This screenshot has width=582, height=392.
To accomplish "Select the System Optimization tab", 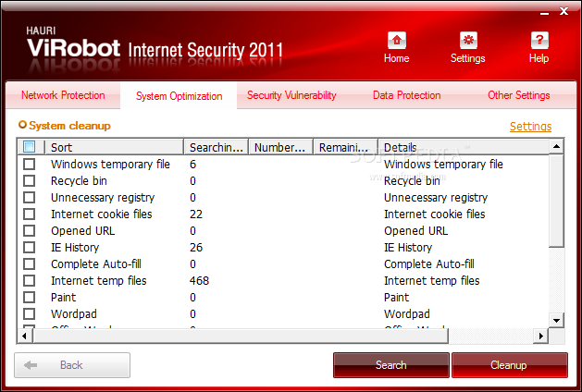I will tap(179, 96).
